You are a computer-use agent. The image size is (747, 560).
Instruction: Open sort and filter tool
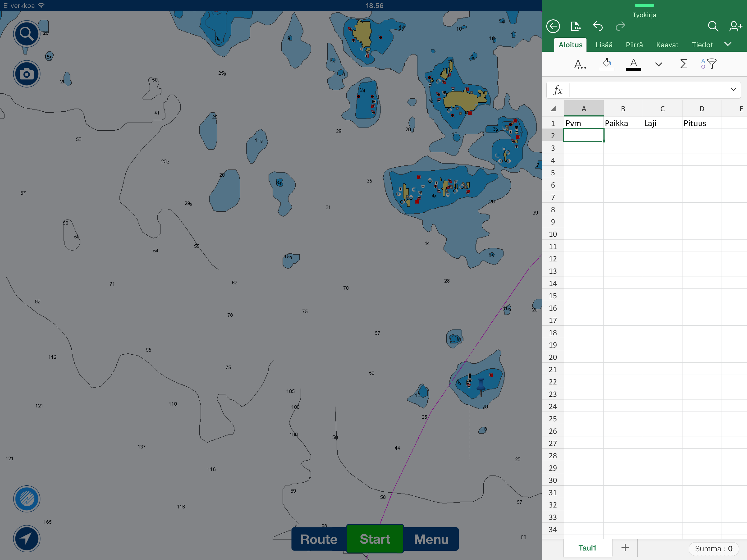click(x=708, y=64)
